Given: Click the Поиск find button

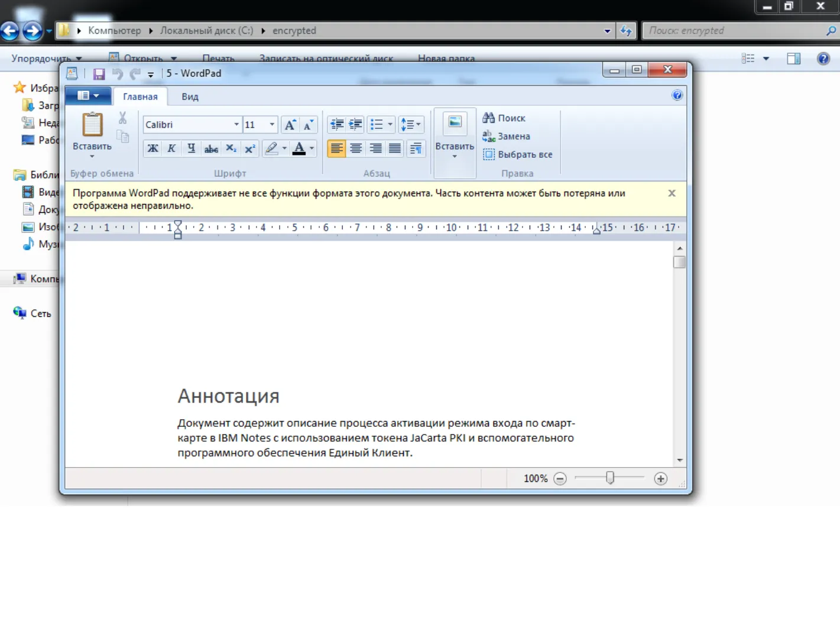Looking at the screenshot, I should click(504, 118).
